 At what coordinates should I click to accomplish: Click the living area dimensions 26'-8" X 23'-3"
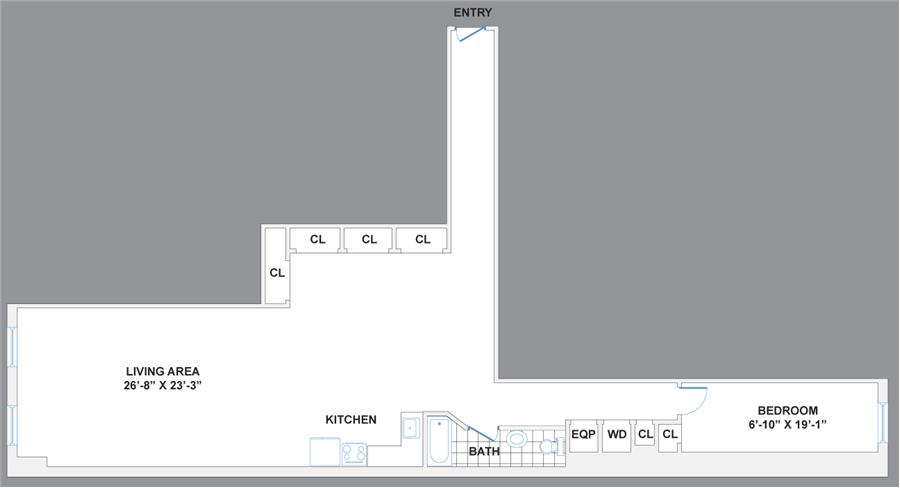click(x=164, y=386)
